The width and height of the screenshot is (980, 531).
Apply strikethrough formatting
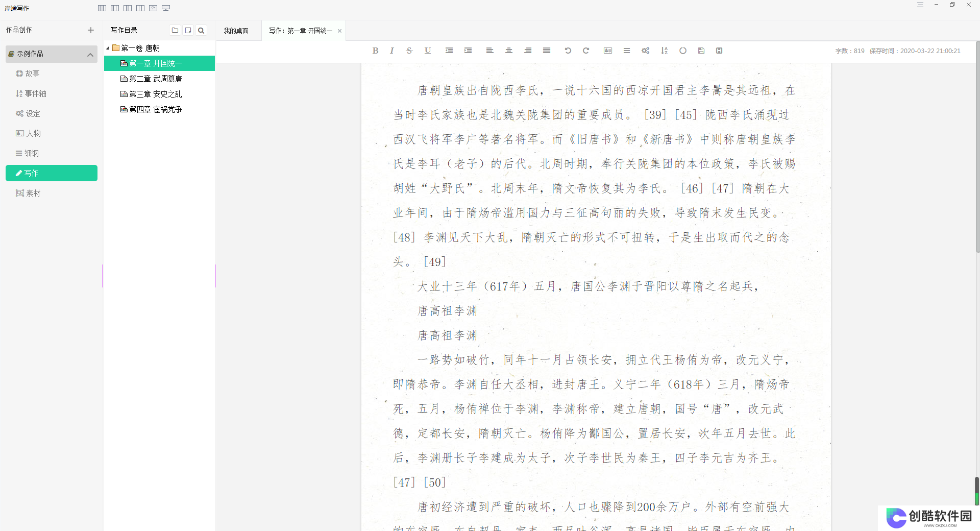(409, 51)
